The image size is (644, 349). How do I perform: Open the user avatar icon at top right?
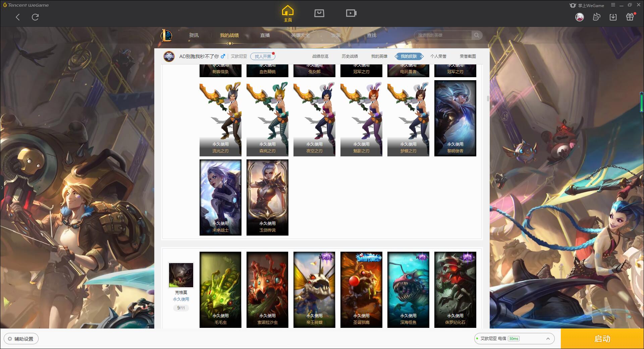579,17
